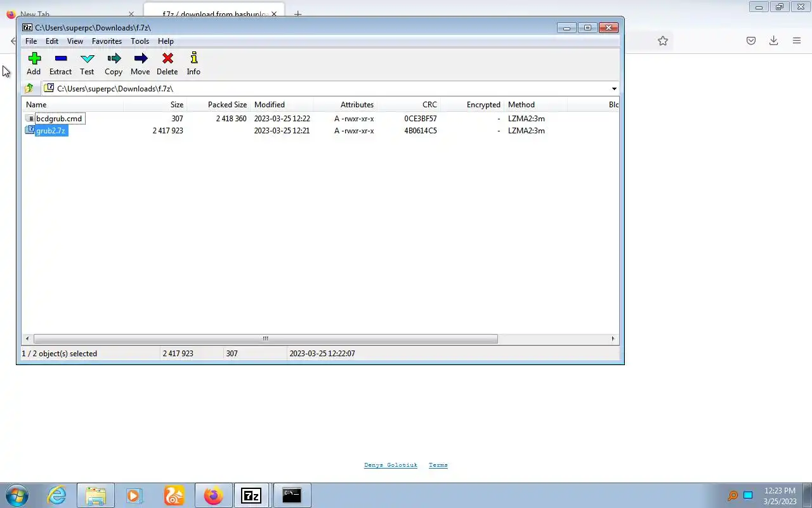Viewport: 812px width, 508px height.
Task: Select the bcdgrub.cmd file icon
Action: [30, 119]
